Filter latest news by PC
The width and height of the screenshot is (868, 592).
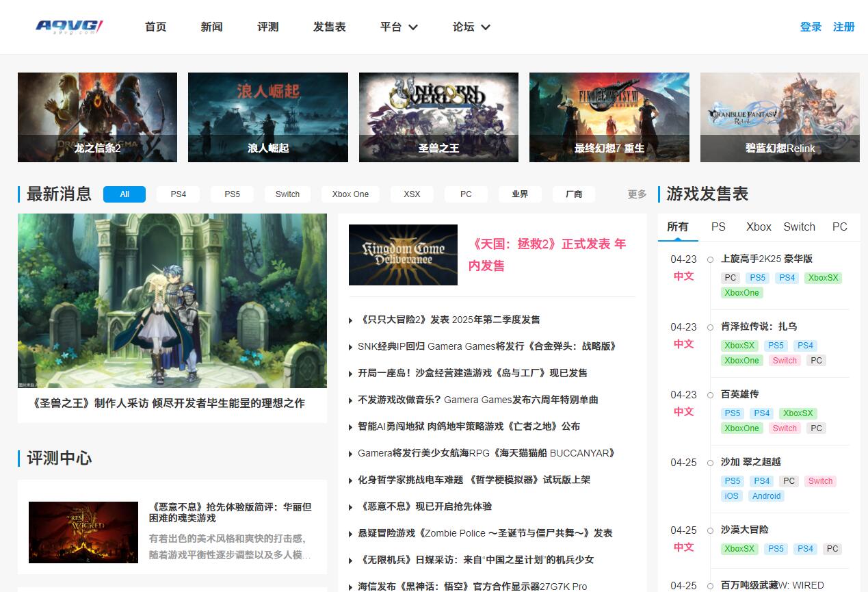[x=466, y=194]
